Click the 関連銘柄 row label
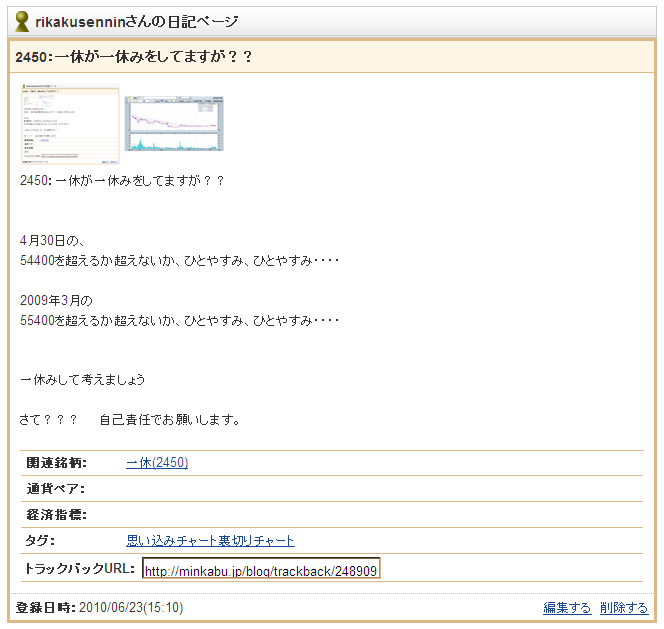The width and height of the screenshot is (664, 629). click(x=57, y=463)
